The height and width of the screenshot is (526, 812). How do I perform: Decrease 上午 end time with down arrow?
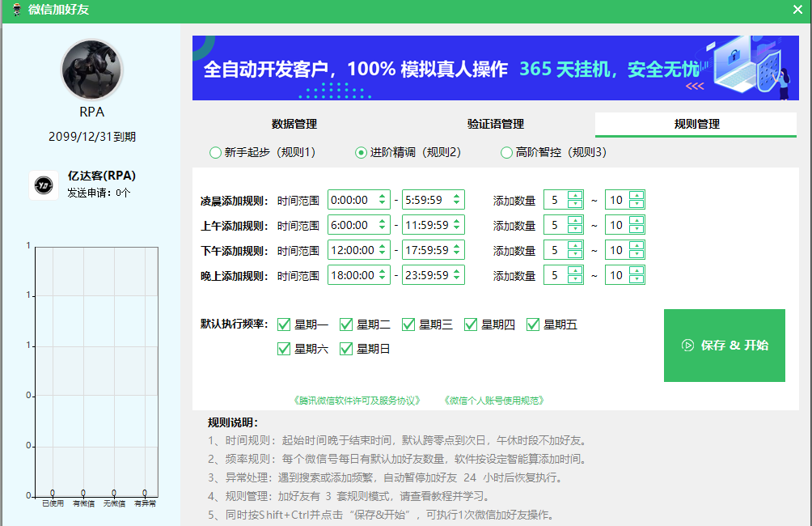(457, 228)
